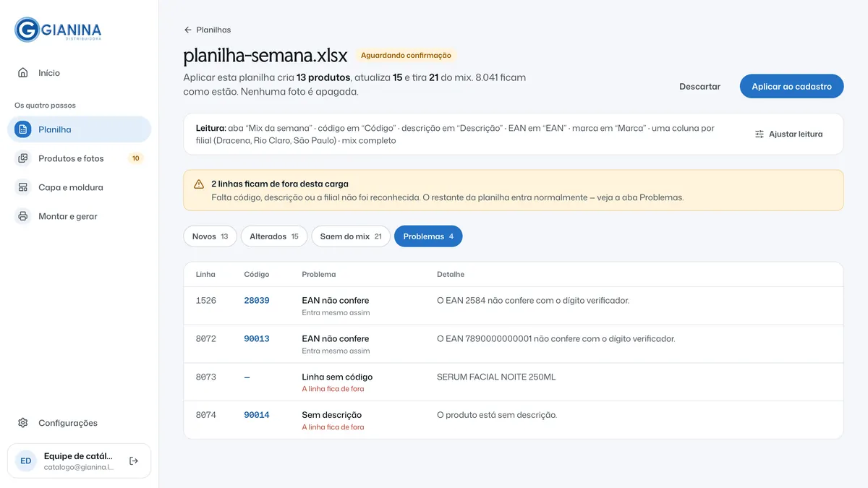Click the Gianina logo icon
Screen dimensions: 868x488
point(27,30)
